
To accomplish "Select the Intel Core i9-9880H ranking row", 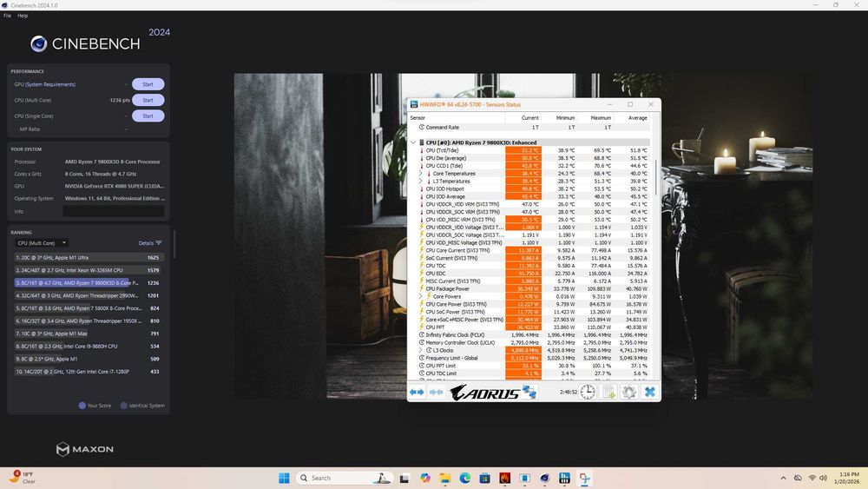I will click(x=89, y=346).
